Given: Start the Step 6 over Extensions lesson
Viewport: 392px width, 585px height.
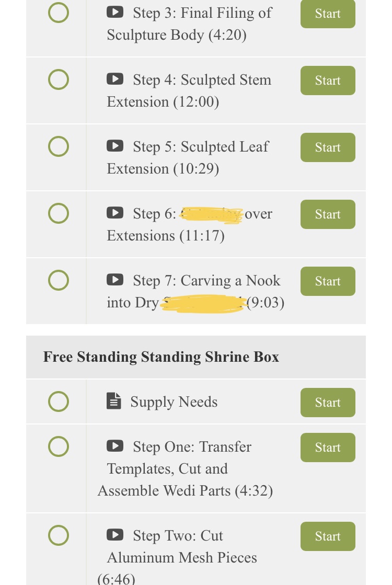Looking at the screenshot, I should pyautogui.click(x=328, y=214).
